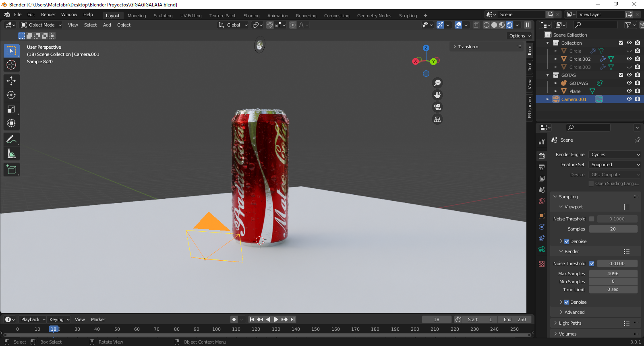Open the Render Engine dropdown
The height and width of the screenshot is (346, 644).
click(615, 154)
